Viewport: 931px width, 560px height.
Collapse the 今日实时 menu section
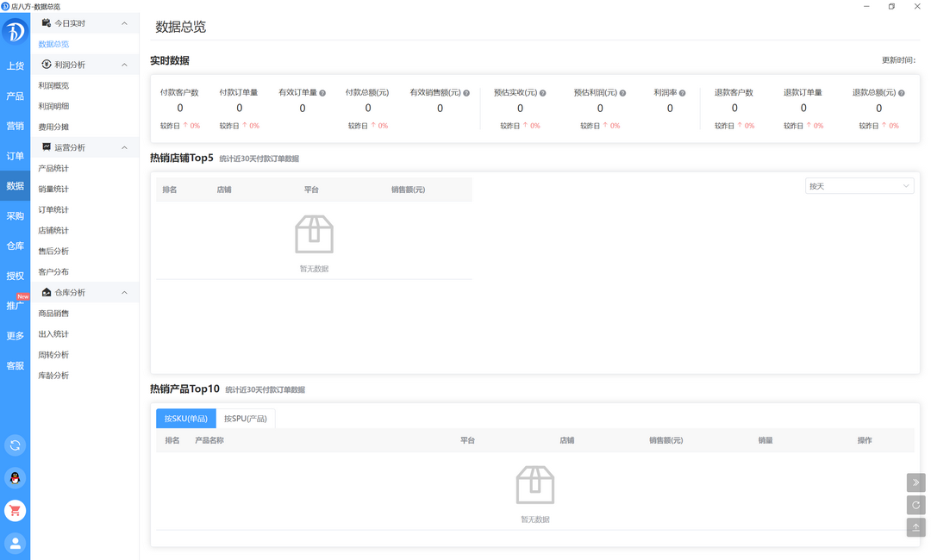(x=124, y=23)
